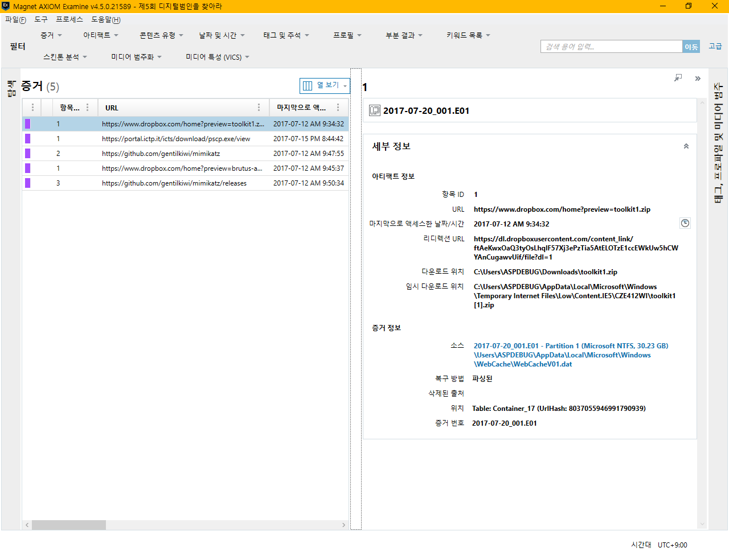
Task: Click the dots handle right of 마지막으로 액 column
Action: pos(338,107)
